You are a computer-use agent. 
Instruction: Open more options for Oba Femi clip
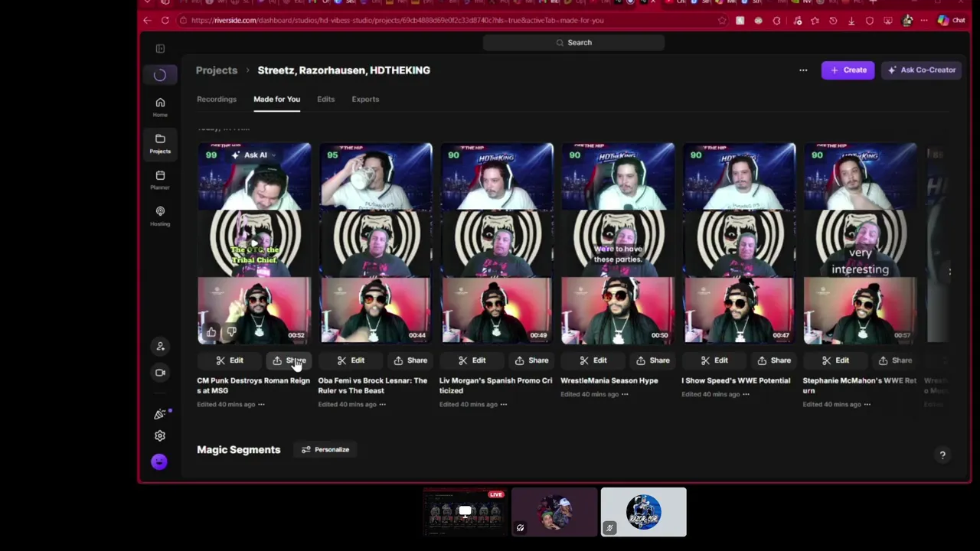(382, 404)
